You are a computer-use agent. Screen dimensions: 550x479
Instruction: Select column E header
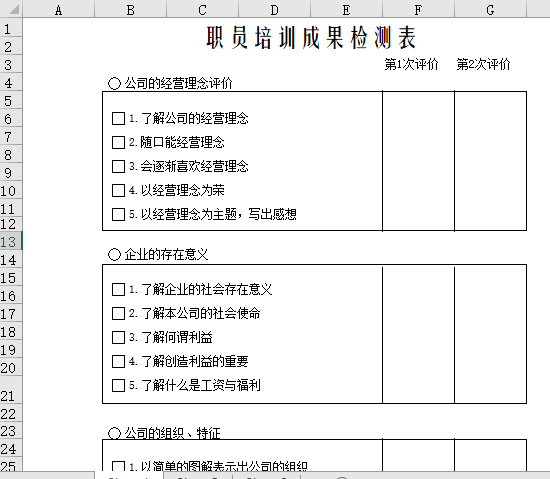[346, 10]
